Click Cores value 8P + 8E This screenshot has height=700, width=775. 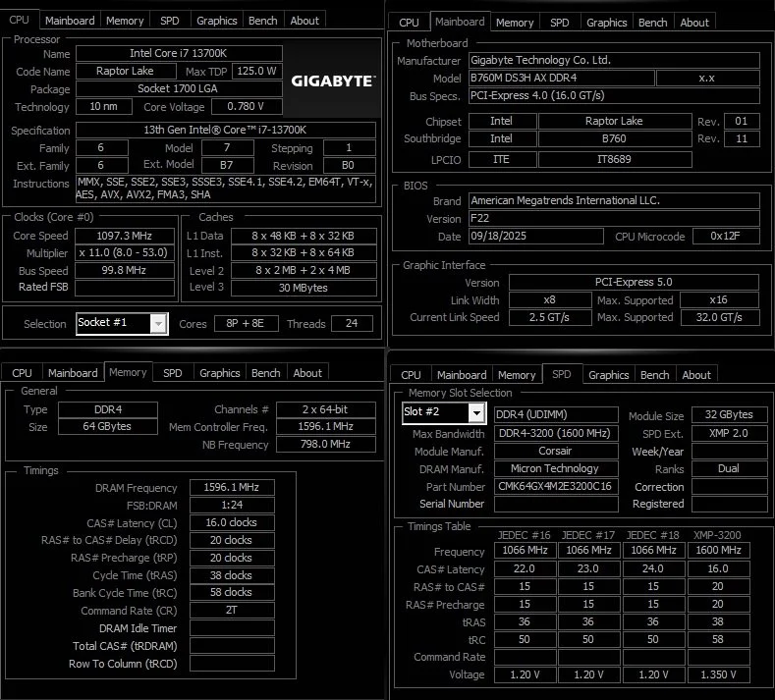(246, 324)
